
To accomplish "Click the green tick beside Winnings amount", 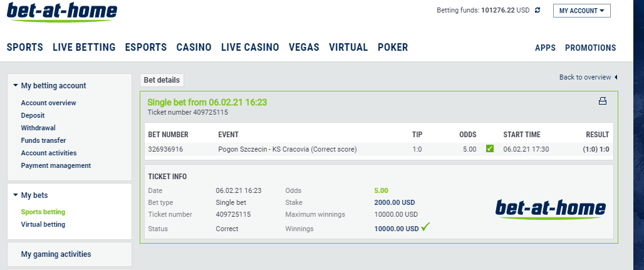I will tap(425, 226).
